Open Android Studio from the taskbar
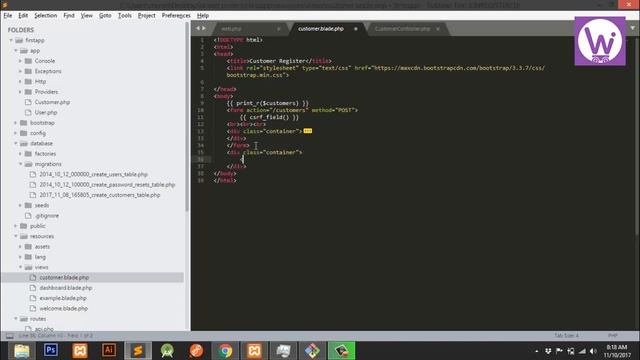This screenshot has width=640, height=360. tap(167, 351)
